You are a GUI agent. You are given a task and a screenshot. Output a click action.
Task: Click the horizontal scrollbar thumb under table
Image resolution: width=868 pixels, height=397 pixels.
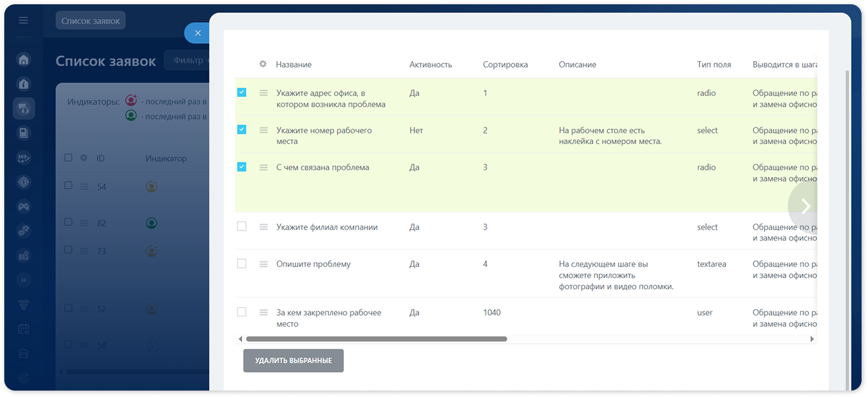(376, 339)
